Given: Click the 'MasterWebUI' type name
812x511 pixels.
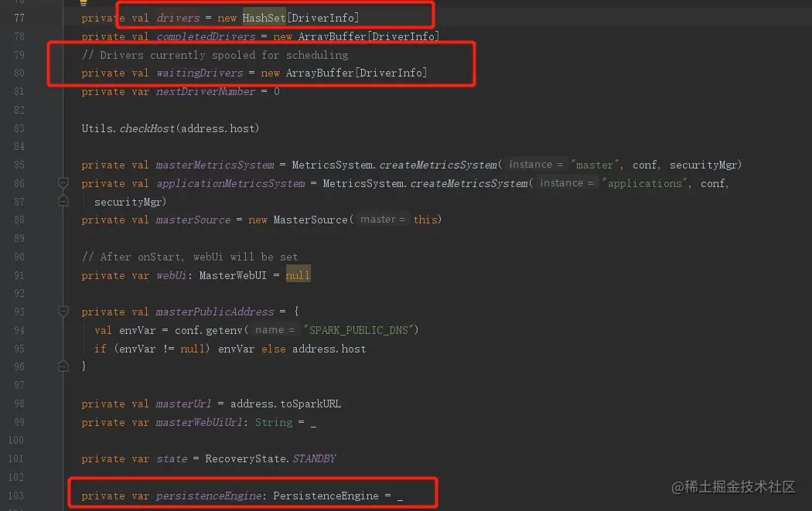Looking at the screenshot, I should click(233, 275).
